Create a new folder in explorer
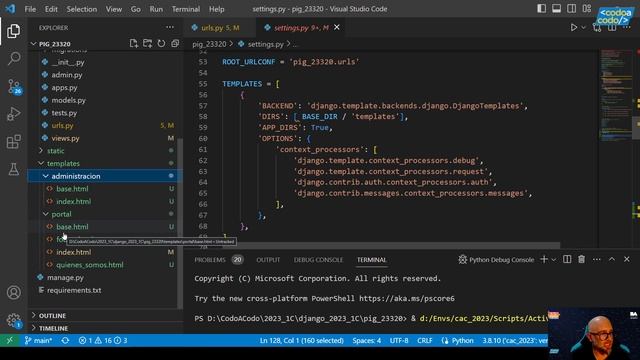 coord(147,44)
